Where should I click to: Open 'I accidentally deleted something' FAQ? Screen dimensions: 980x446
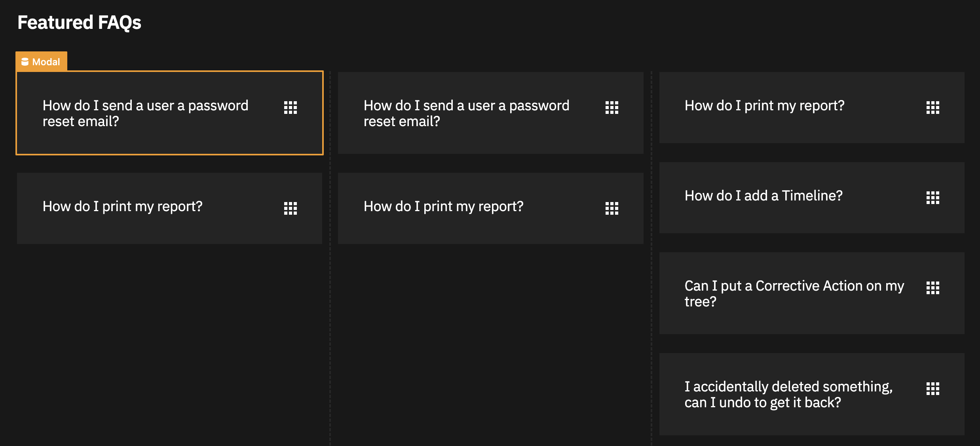788,394
